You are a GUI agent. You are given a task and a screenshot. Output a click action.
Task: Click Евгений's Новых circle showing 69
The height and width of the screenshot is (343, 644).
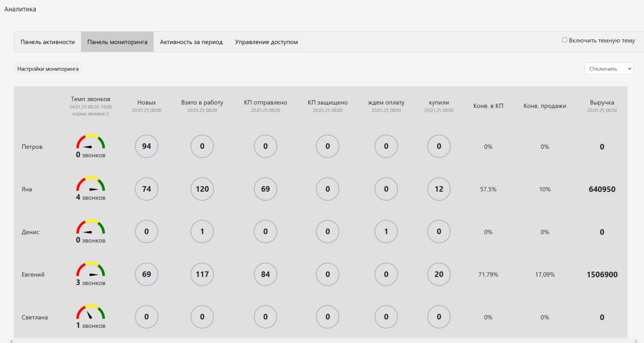147,274
